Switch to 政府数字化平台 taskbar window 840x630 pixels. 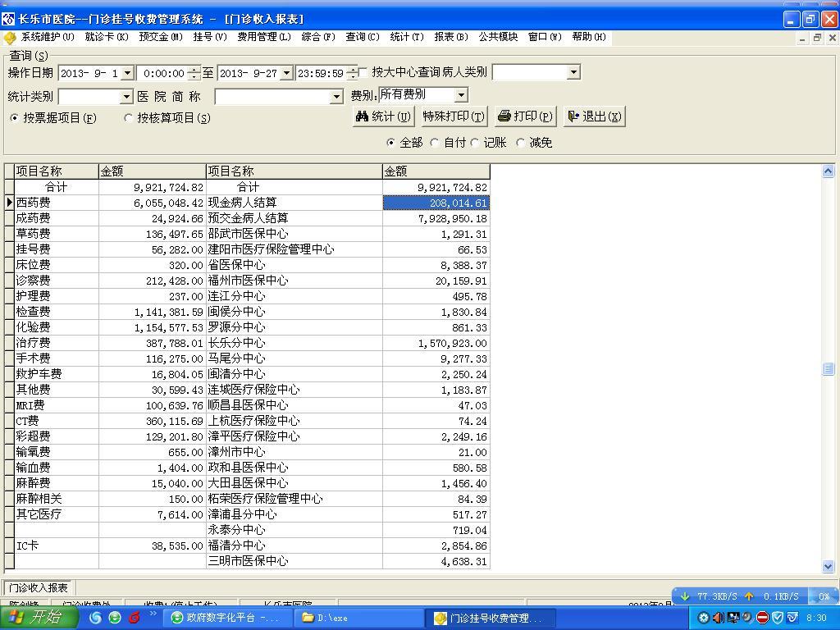pos(226,619)
